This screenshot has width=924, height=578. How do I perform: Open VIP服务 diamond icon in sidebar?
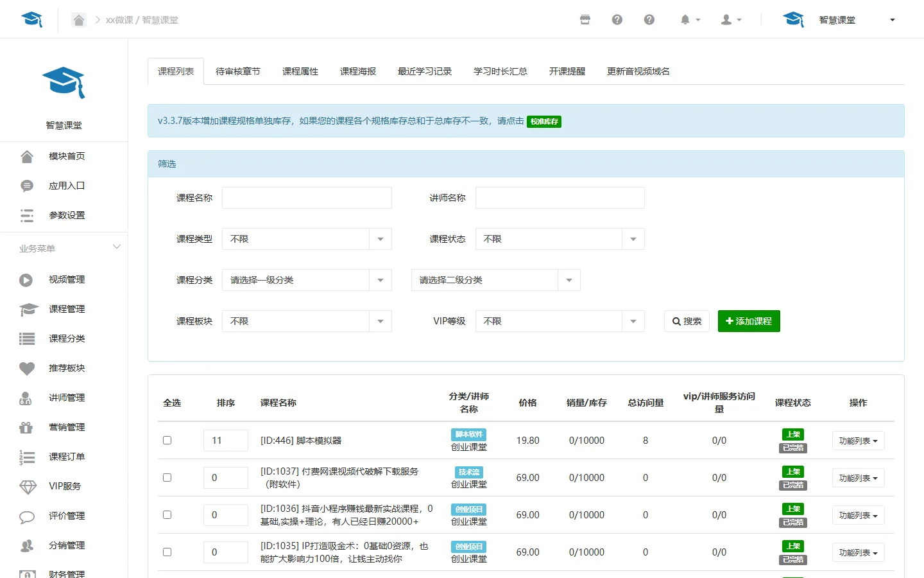click(x=28, y=487)
